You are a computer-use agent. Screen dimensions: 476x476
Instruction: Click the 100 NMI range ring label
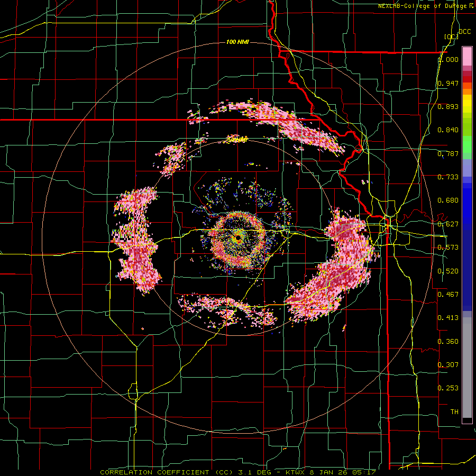click(237, 42)
